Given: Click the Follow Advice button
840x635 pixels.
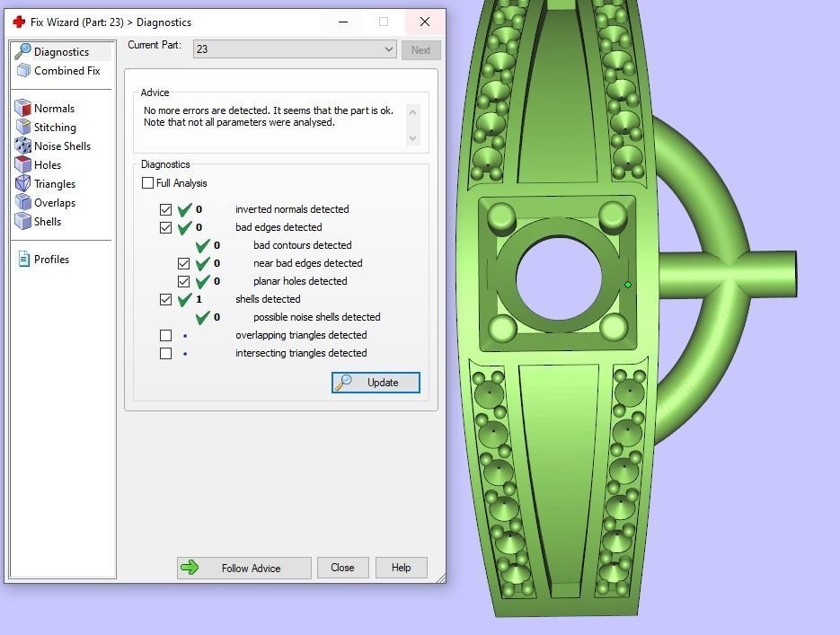Looking at the screenshot, I should (x=243, y=568).
